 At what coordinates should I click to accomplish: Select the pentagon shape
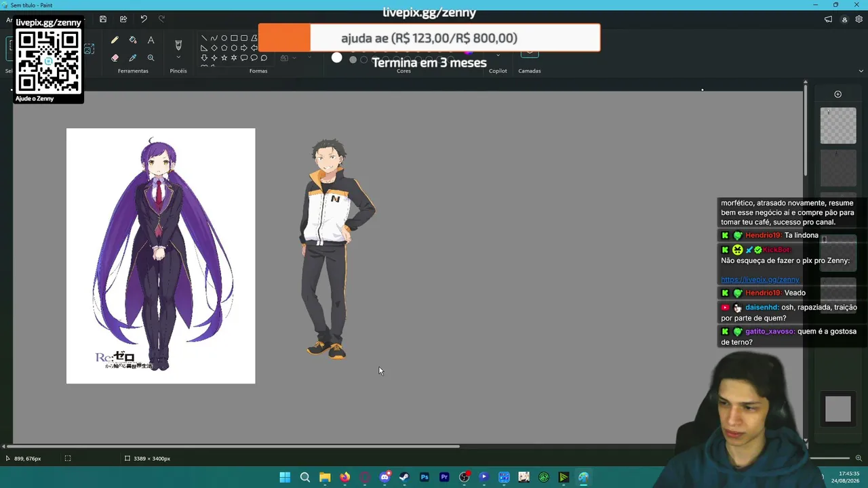point(224,48)
